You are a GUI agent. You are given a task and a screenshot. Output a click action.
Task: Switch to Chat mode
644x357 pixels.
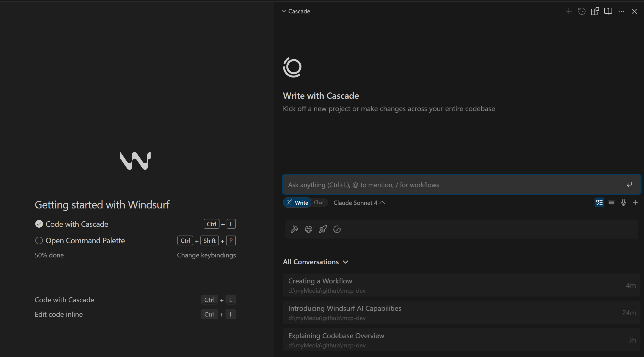pos(319,202)
